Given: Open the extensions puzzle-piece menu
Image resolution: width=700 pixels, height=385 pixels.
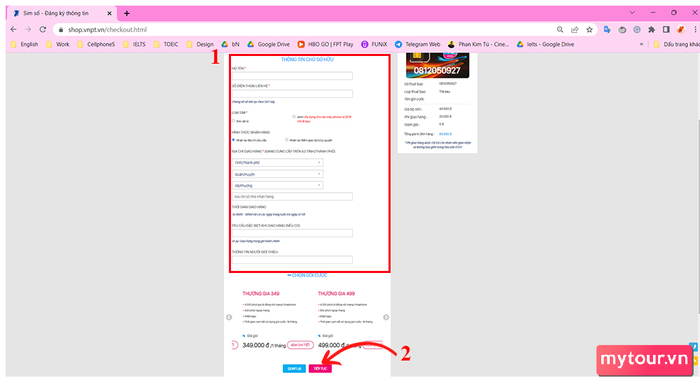Looking at the screenshot, I should 652,29.
